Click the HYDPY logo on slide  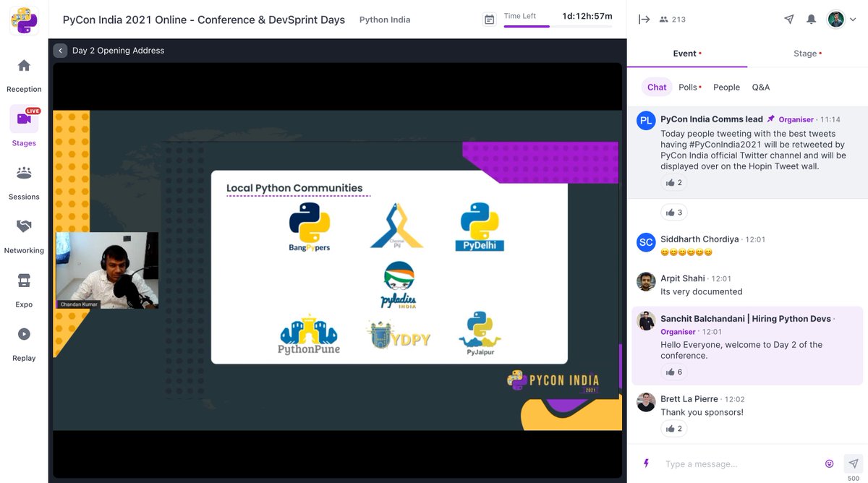click(399, 335)
